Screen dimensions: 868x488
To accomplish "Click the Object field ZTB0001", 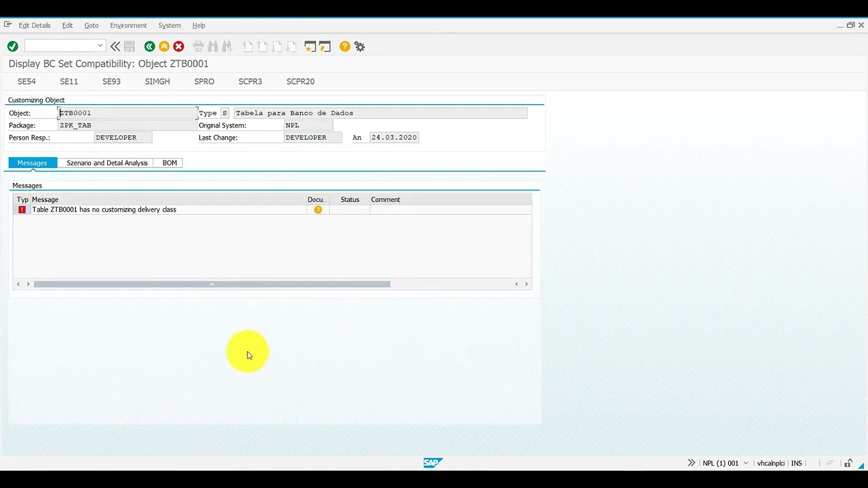I will 128,113.
